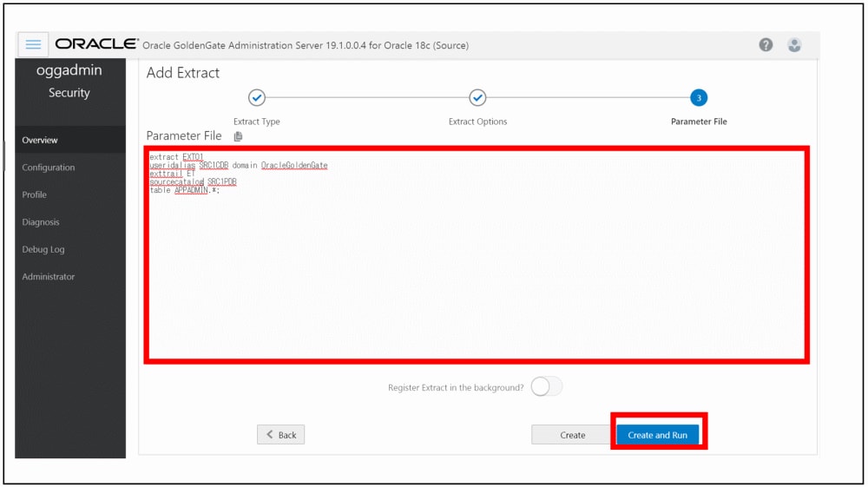Open Diagnosis in the sidebar
The width and height of the screenshot is (868, 487).
[x=70, y=222]
